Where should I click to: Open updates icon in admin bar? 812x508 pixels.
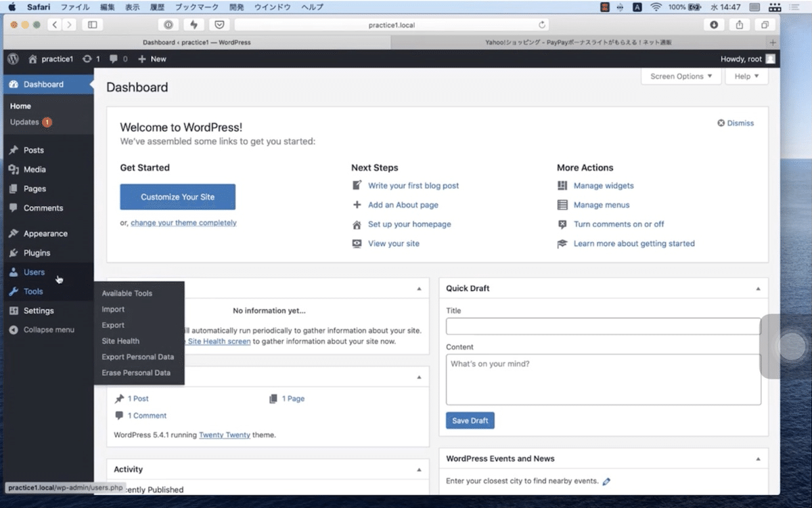pos(91,59)
